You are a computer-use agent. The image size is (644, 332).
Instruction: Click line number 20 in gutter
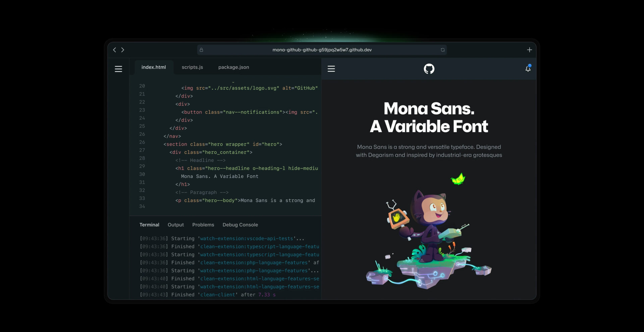pos(142,86)
